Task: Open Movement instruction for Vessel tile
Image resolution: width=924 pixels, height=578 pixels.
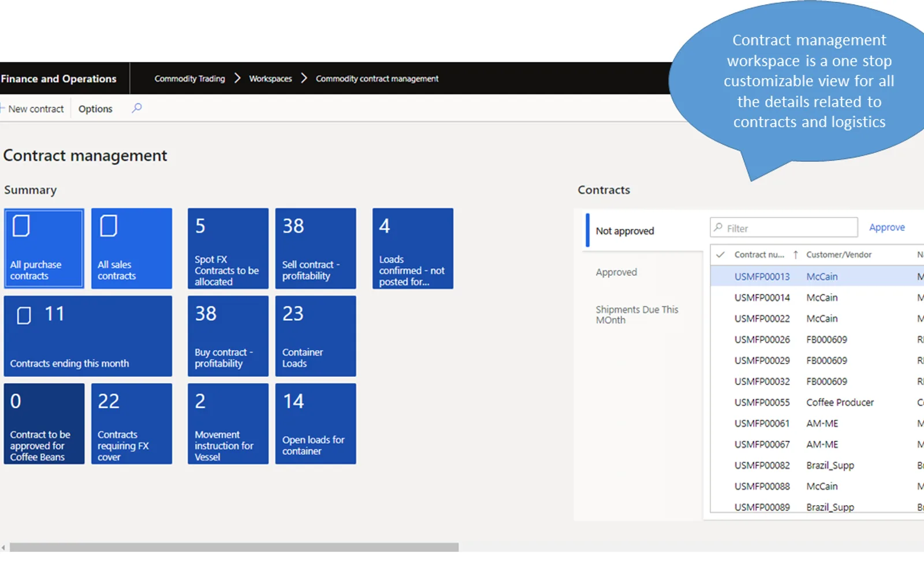Action: click(x=228, y=424)
